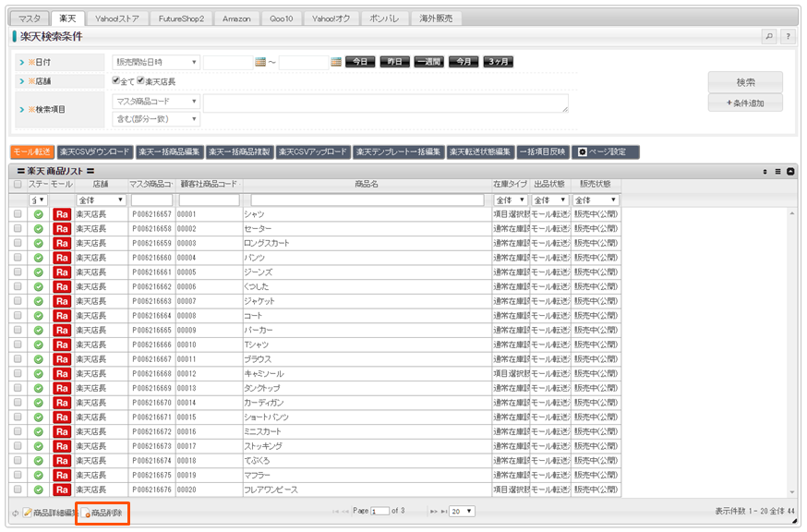The width and height of the screenshot is (807, 532).
Task: Click the 今日 date shortcut button
Action: click(x=360, y=62)
